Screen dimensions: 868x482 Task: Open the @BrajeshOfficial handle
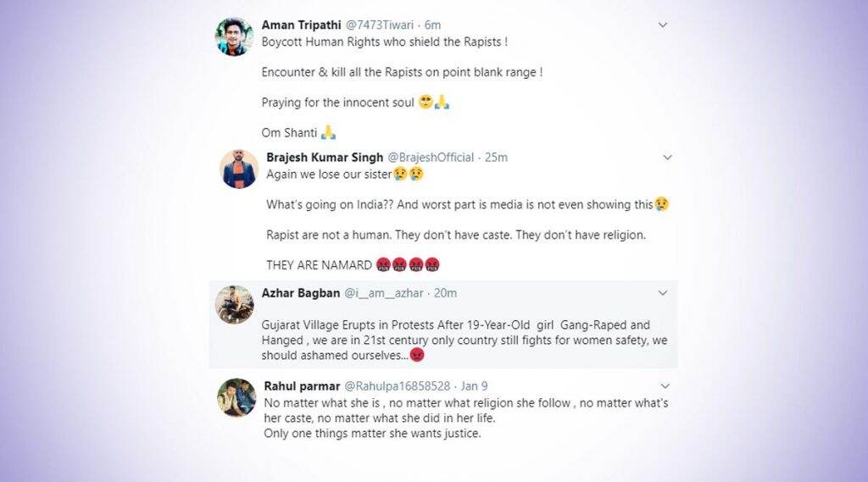(431, 158)
